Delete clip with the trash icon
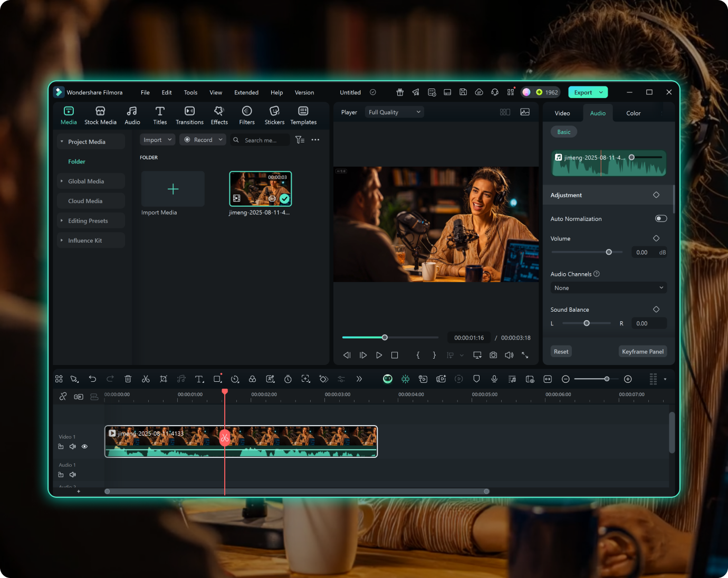The image size is (728, 578). pyautogui.click(x=128, y=379)
